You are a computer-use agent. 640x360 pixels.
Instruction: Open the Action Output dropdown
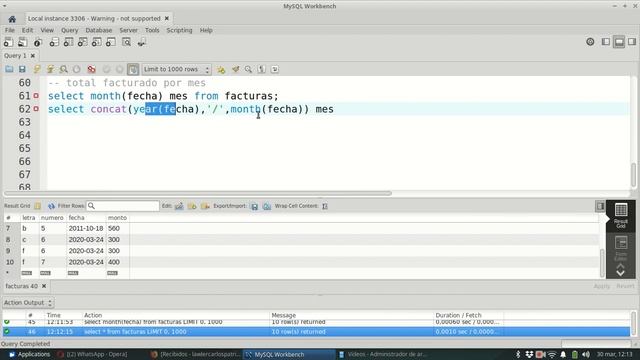(28, 302)
